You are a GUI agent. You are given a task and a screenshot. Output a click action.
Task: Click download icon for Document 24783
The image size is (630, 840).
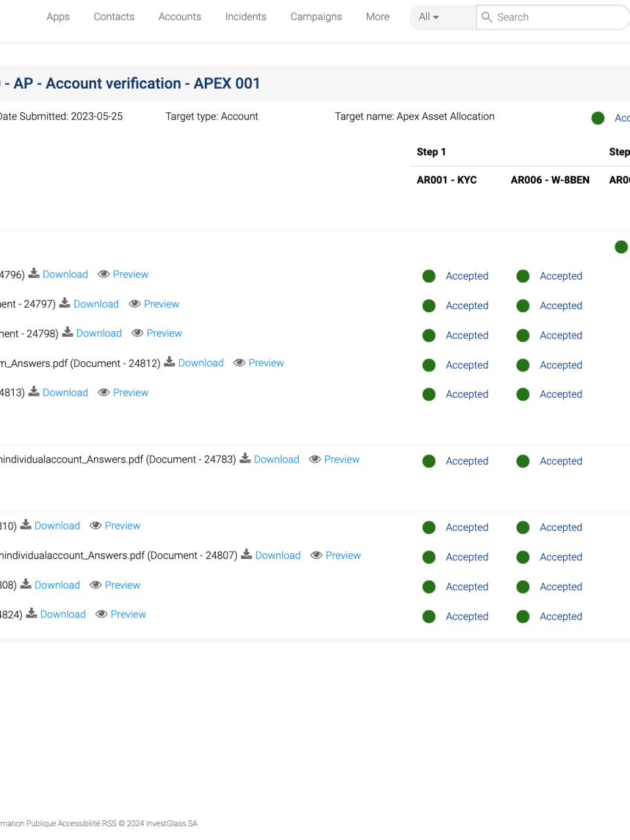coord(245,459)
